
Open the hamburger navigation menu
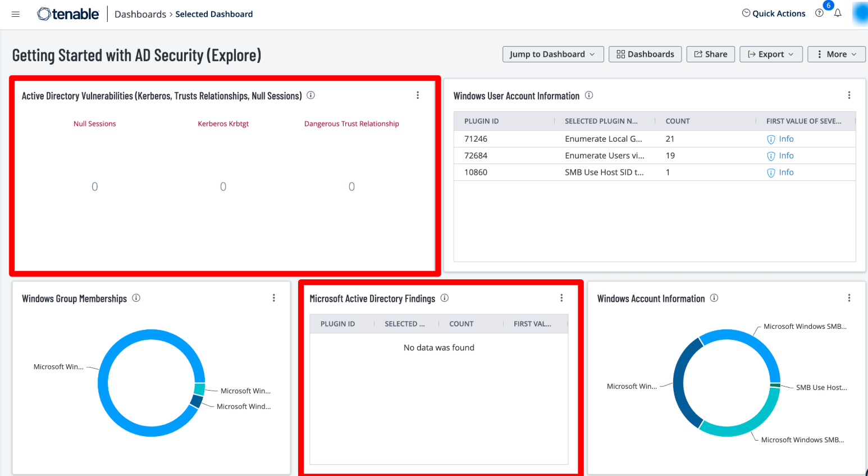point(16,14)
